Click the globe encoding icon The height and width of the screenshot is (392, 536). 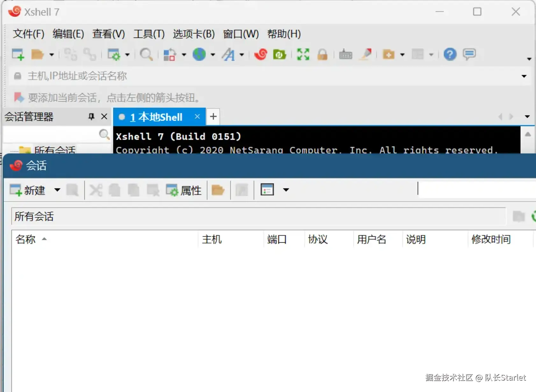point(199,54)
